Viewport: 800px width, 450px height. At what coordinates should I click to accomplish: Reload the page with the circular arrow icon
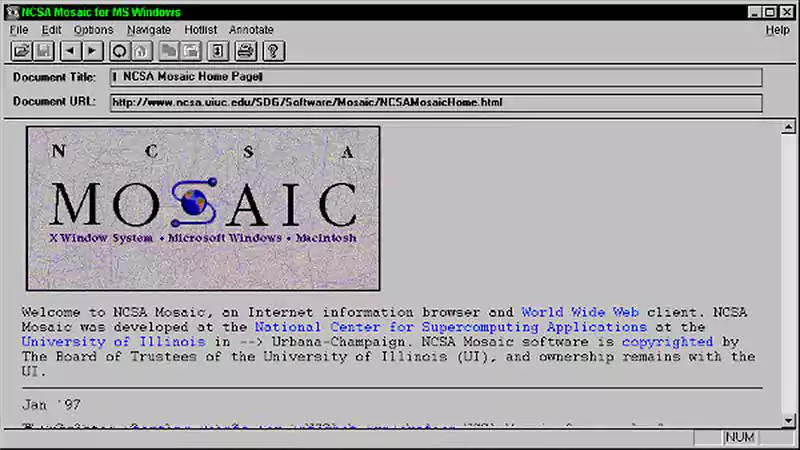pyautogui.click(x=119, y=51)
